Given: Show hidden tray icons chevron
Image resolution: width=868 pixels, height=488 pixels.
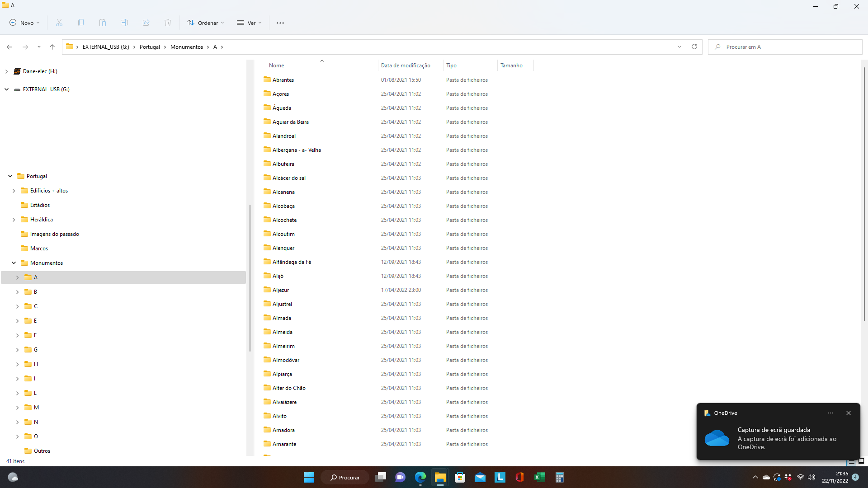Looking at the screenshot, I should coord(755,477).
